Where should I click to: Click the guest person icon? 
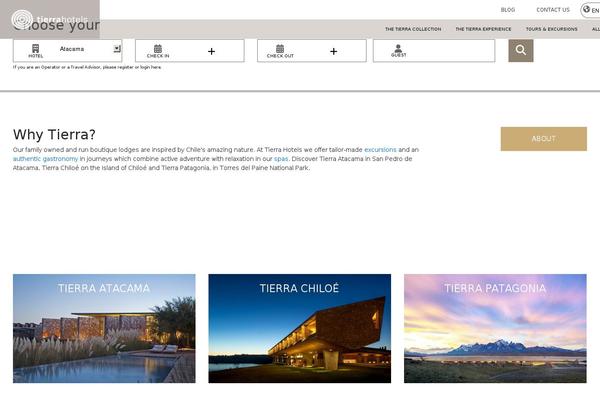pos(398,48)
